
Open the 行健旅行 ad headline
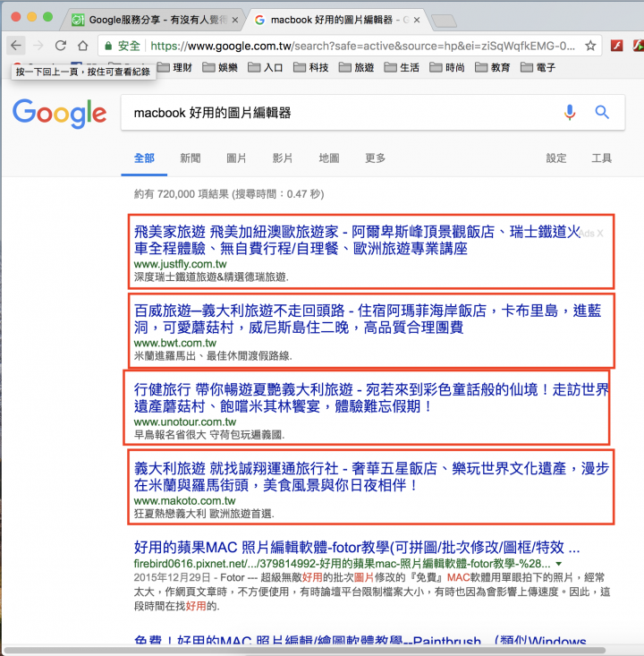(x=371, y=398)
